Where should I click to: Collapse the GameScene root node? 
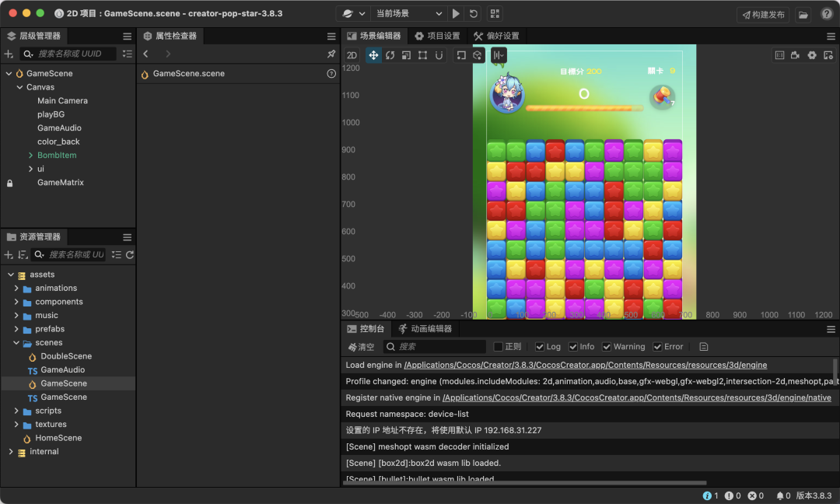(x=9, y=73)
